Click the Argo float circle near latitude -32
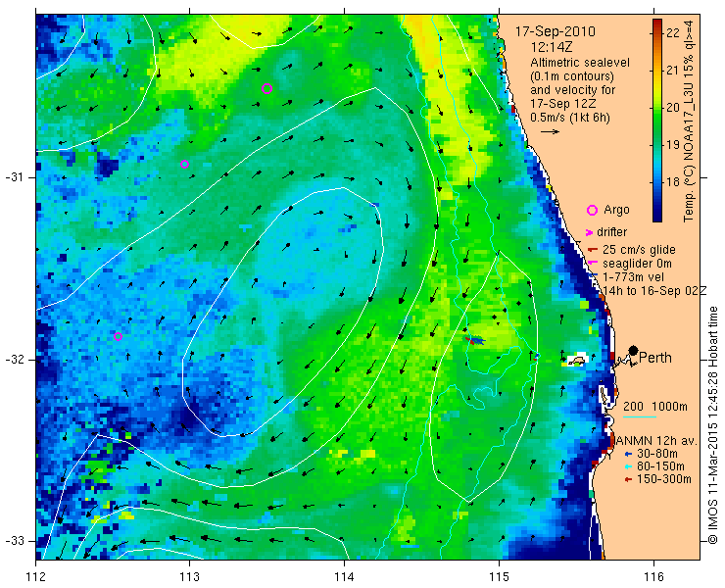 (118, 336)
